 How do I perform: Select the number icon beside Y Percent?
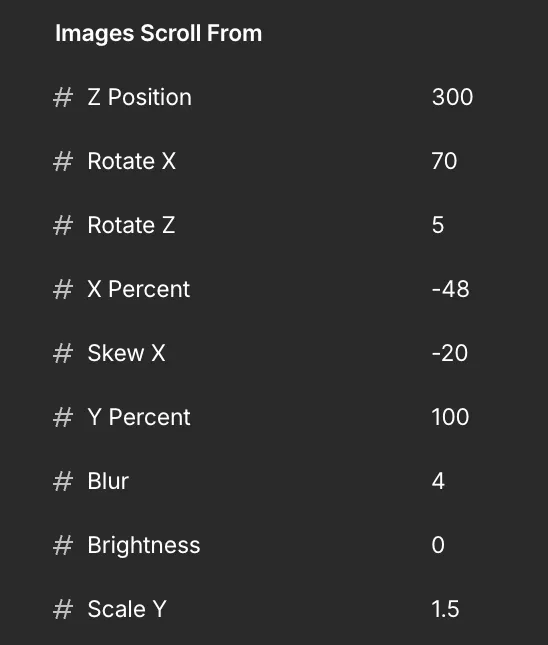point(63,417)
